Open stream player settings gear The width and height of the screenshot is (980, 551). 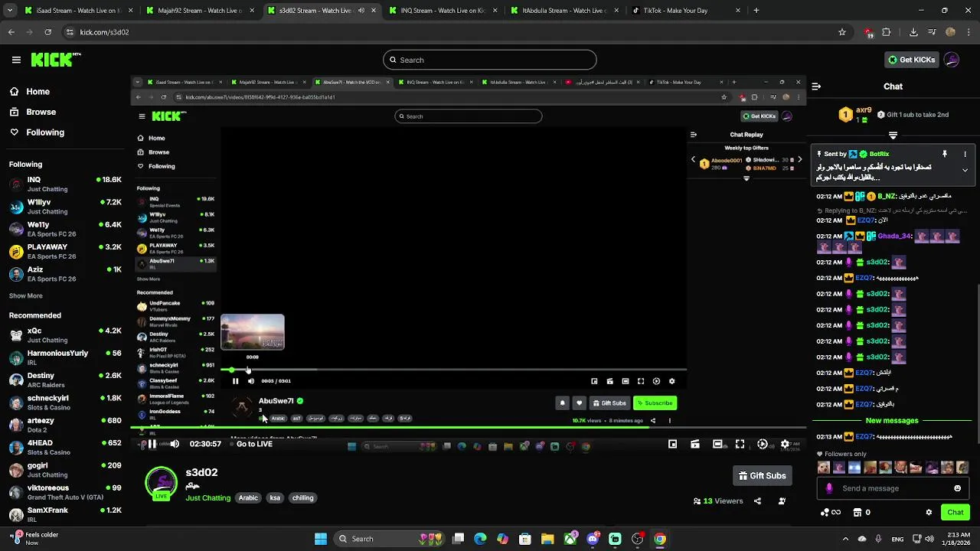coord(785,444)
